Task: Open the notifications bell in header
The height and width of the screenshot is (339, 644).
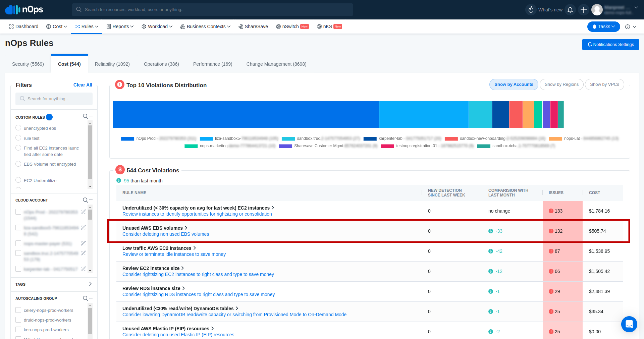Action: click(570, 10)
